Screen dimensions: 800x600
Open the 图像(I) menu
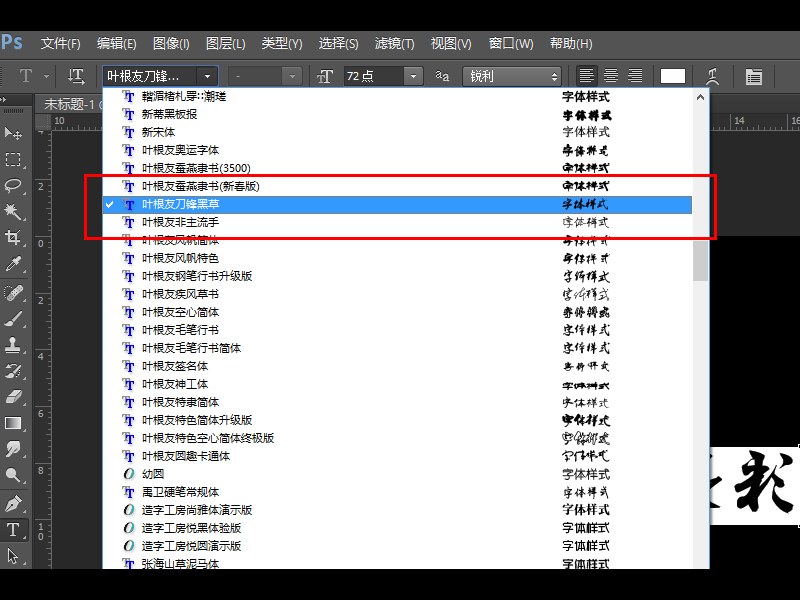click(171, 44)
